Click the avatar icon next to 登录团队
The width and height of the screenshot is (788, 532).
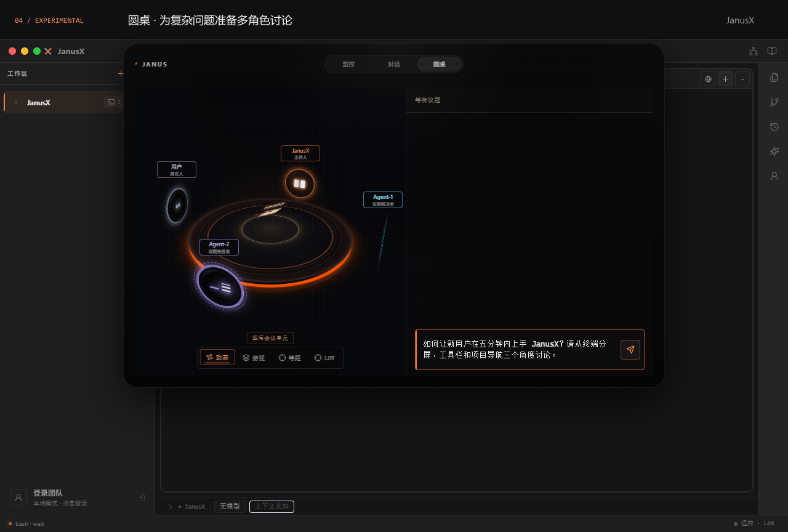coord(18,498)
